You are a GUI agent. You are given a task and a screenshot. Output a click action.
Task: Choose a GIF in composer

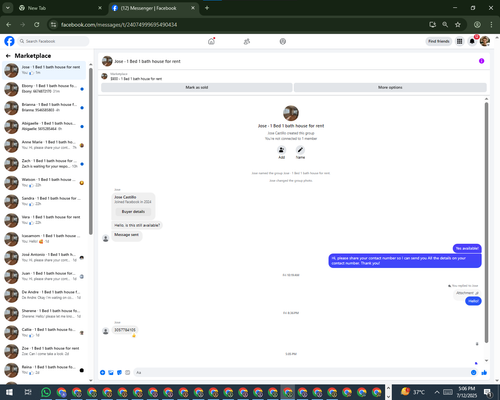coord(127,372)
